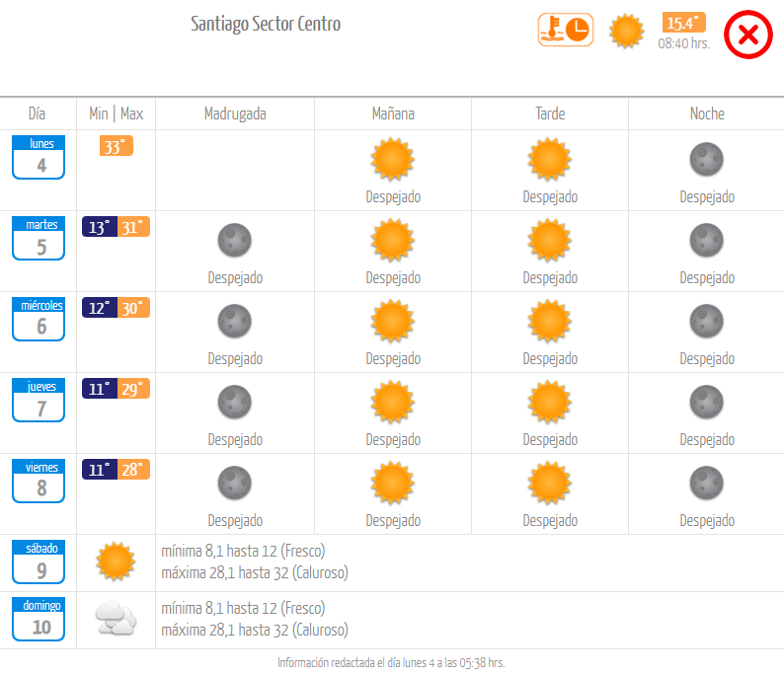784x674 pixels.
Task: Select the jueves 7 calendar icon
Action: (x=39, y=400)
